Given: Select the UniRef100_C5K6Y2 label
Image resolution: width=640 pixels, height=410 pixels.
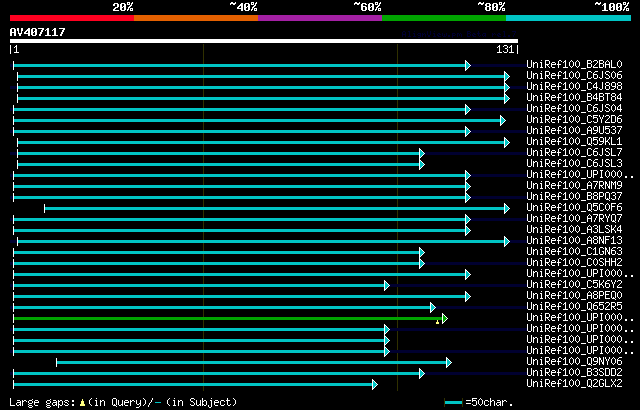Looking at the screenshot, I should point(574,285).
